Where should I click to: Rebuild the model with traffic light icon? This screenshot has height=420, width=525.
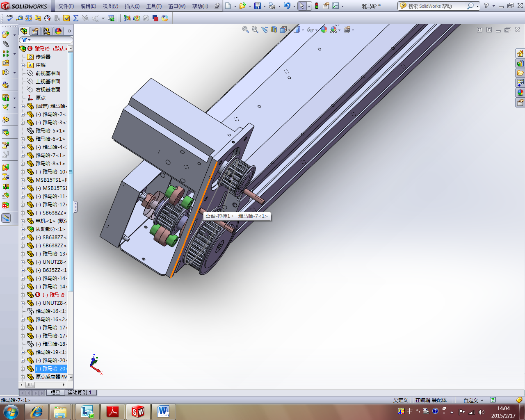tap(317, 6)
